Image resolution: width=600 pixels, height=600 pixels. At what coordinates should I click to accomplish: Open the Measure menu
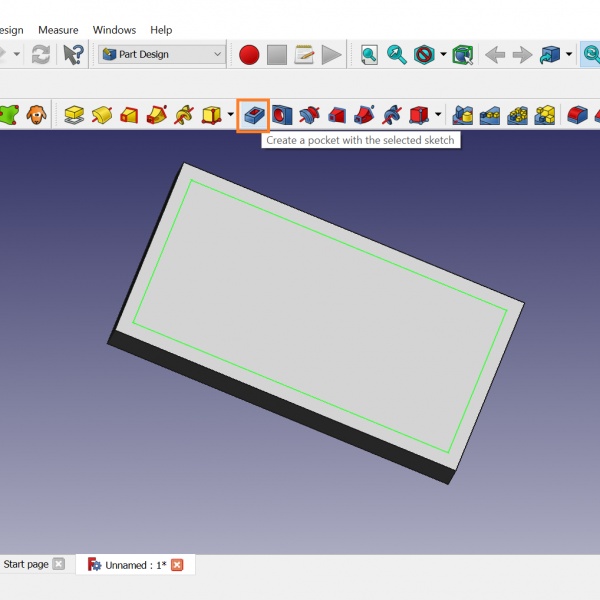[58, 30]
